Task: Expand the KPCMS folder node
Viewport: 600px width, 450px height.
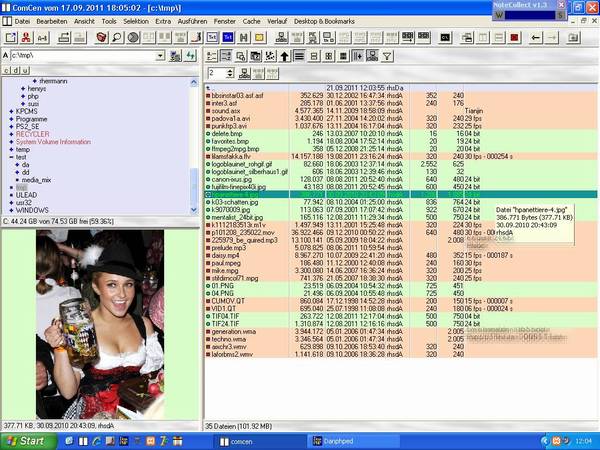Action: point(11,112)
